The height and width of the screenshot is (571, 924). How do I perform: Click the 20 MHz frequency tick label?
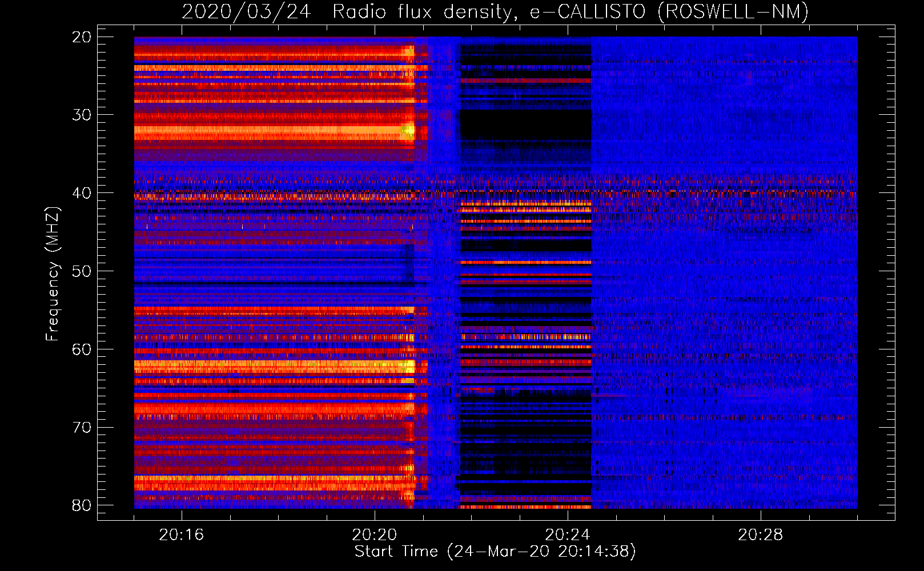point(82,37)
